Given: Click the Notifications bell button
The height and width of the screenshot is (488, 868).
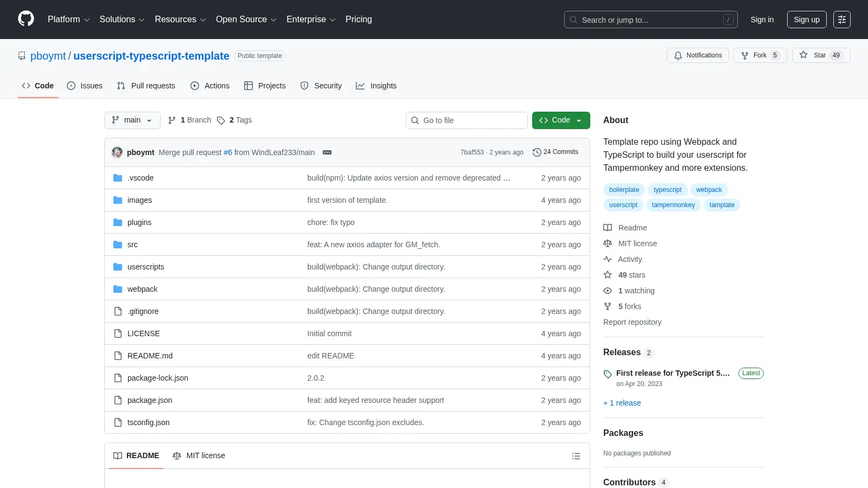Looking at the screenshot, I should tap(698, 55).
